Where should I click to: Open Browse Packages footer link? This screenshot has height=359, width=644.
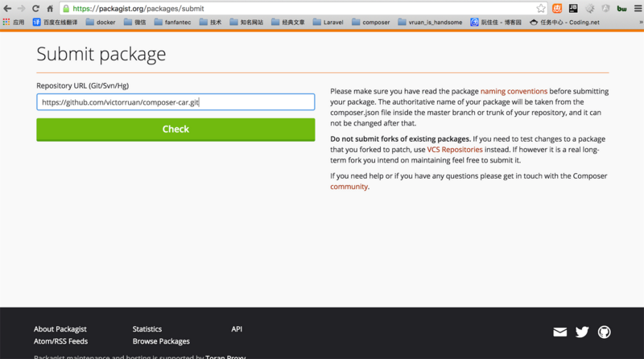[x=161, y=341]
